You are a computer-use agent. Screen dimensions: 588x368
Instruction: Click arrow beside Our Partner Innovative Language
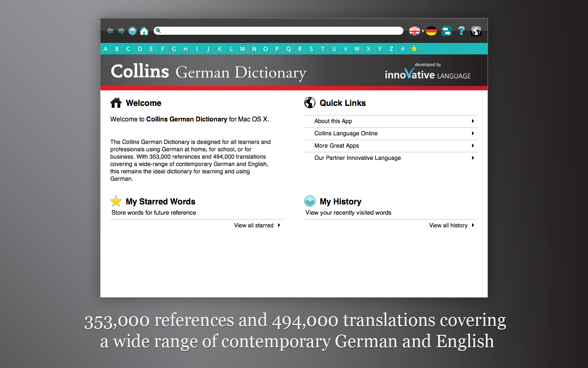point(473,158)
